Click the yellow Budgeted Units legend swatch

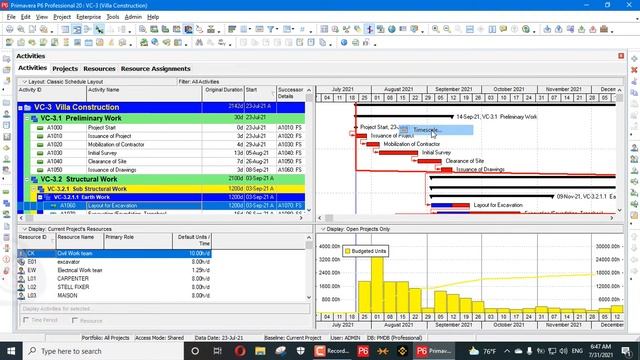point(347,251)
